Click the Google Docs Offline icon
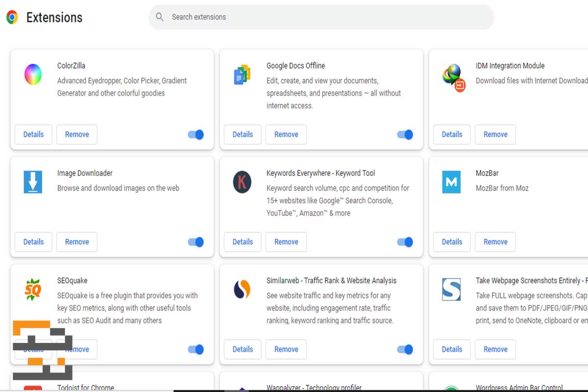 pyautogui.click(x=242, y=74)
